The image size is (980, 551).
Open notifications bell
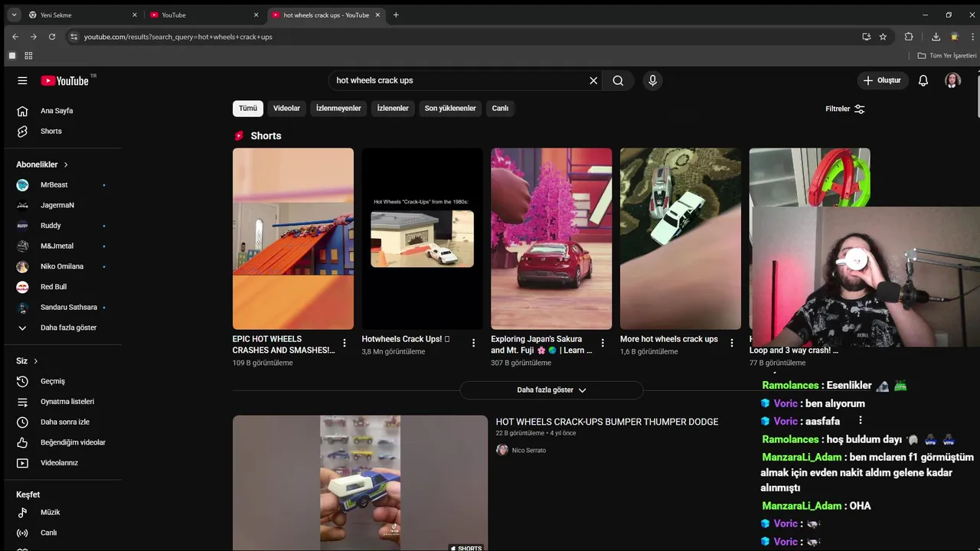[923, 80]
